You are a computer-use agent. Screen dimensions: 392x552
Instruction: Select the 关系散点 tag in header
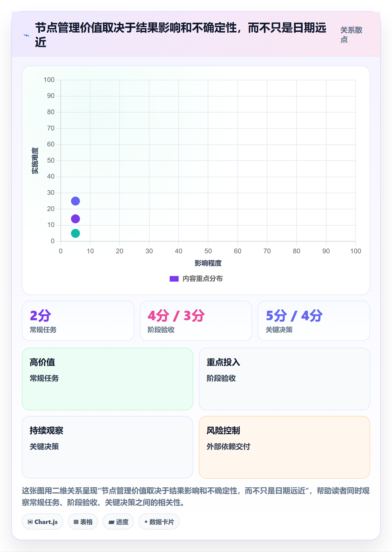coord(351,35)
